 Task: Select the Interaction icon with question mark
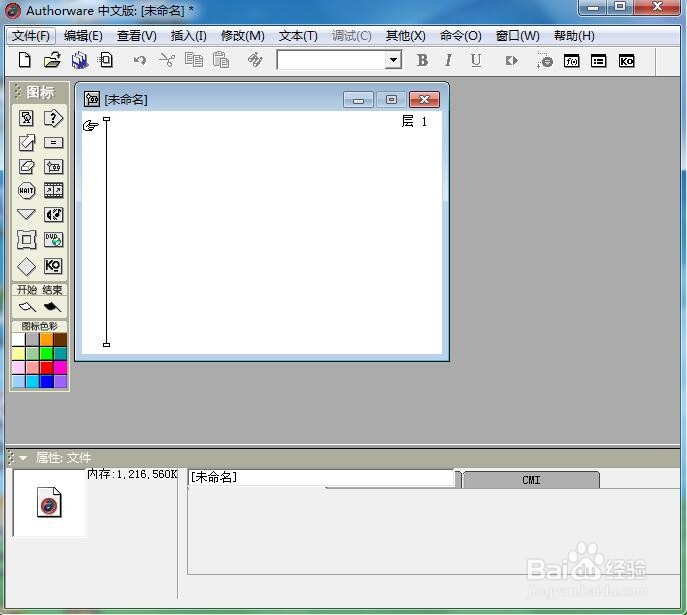click(53, 118)
